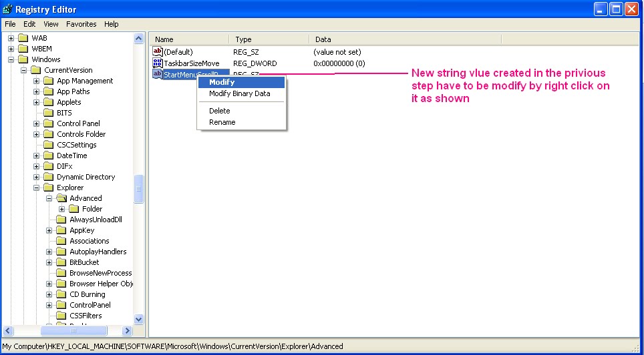Viewport: 644px width, 355px height.
Task: Expand the DateTime key
Action: coord(37,155)
